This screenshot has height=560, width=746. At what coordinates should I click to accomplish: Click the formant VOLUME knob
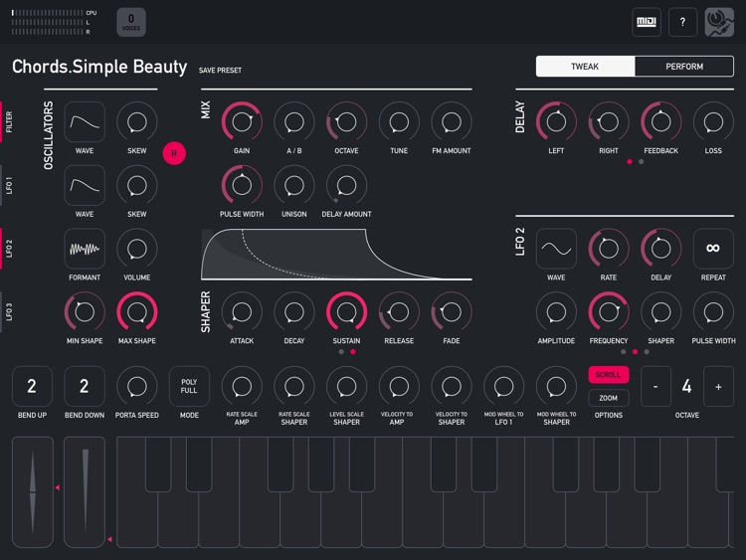[137, 249]
